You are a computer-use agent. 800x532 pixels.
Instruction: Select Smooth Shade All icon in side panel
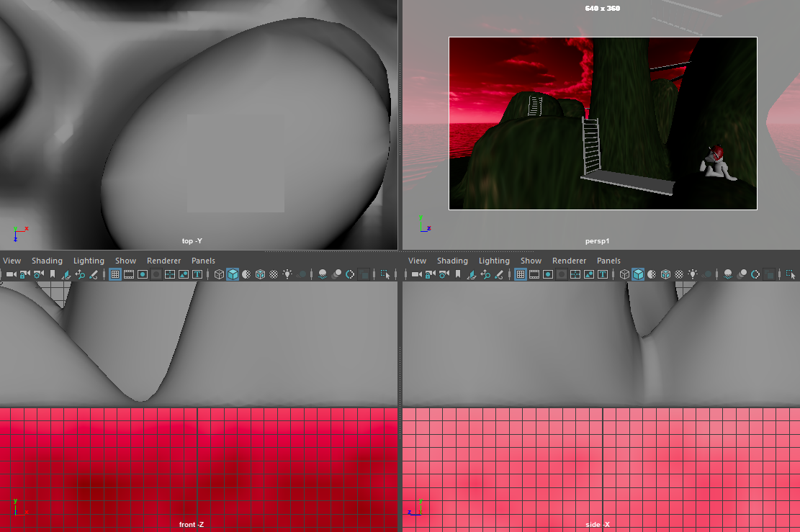click(x=638, y=274)
